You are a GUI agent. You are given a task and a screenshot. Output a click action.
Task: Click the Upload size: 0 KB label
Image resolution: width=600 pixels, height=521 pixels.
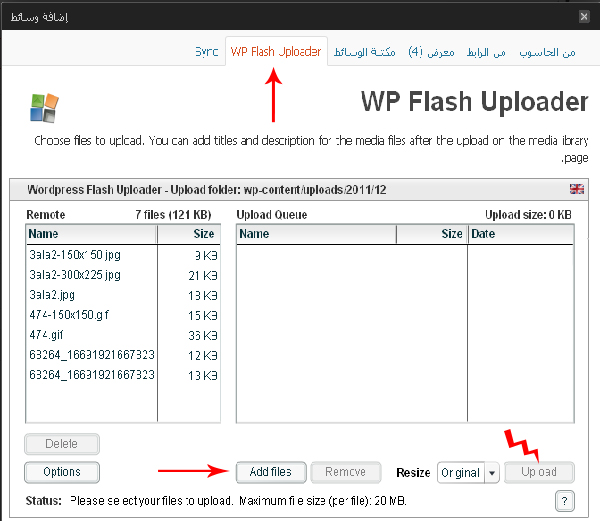point(528,215)
